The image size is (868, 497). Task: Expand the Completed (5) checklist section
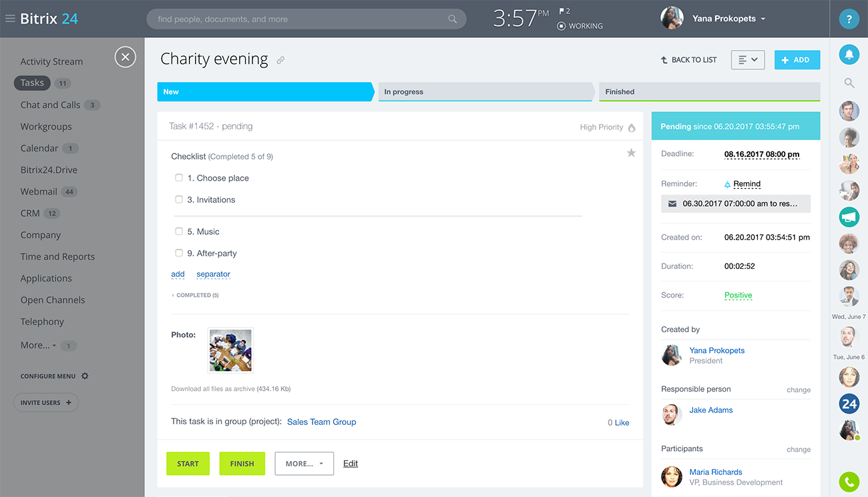[197, 295]
